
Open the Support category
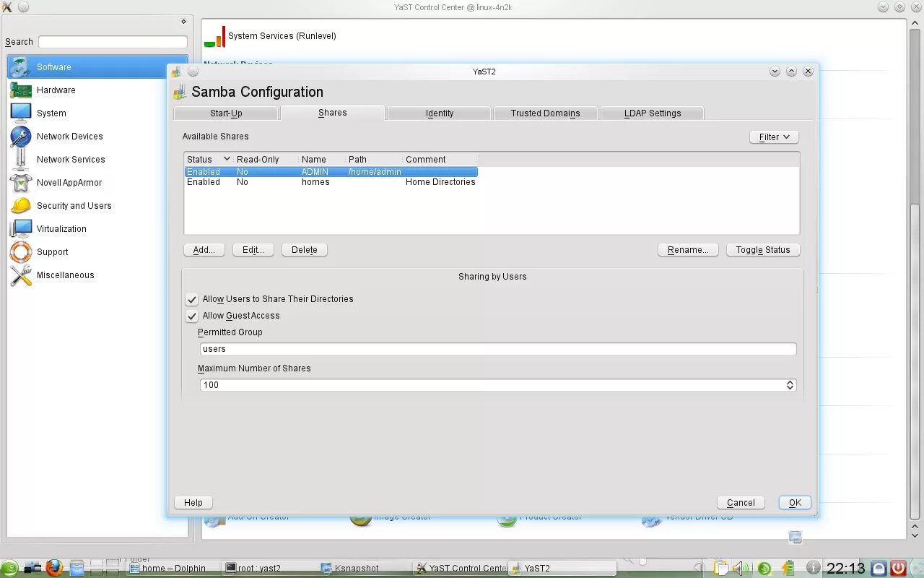click(52, 252)
